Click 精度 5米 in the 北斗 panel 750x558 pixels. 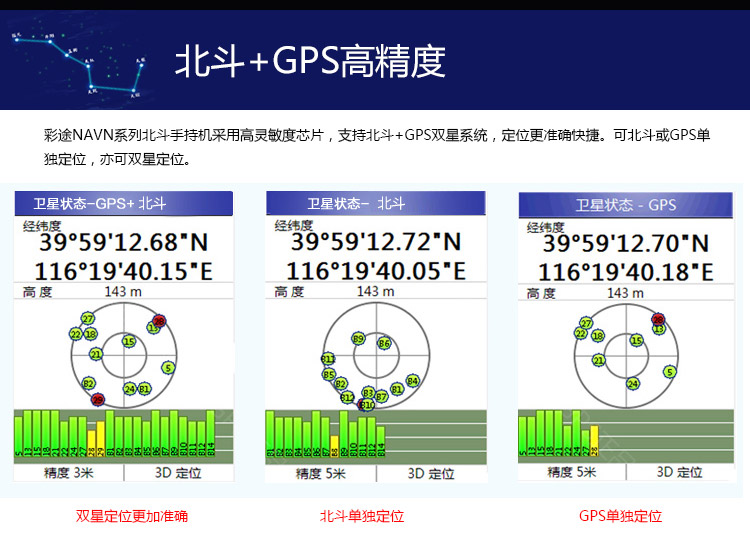[x=320, y=474]
